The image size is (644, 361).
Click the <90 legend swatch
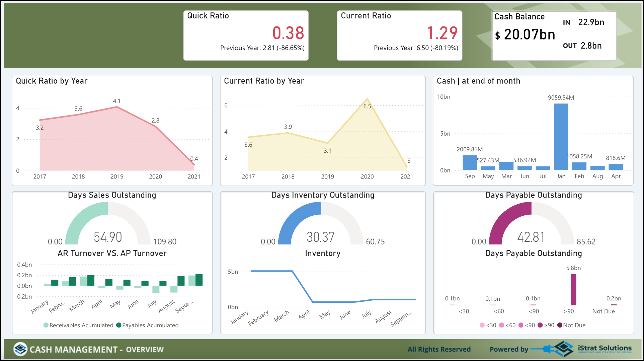pos(521,325)
